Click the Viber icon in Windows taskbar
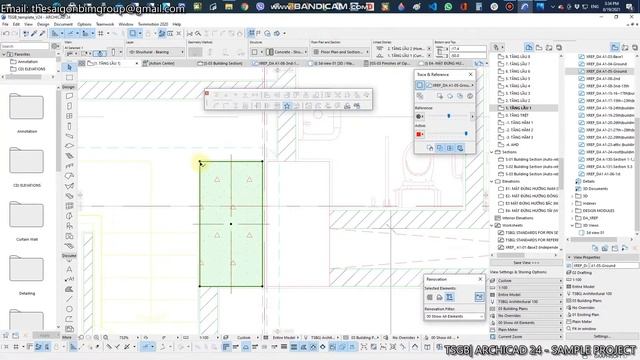640x360 pixels. tap(260, 7)
